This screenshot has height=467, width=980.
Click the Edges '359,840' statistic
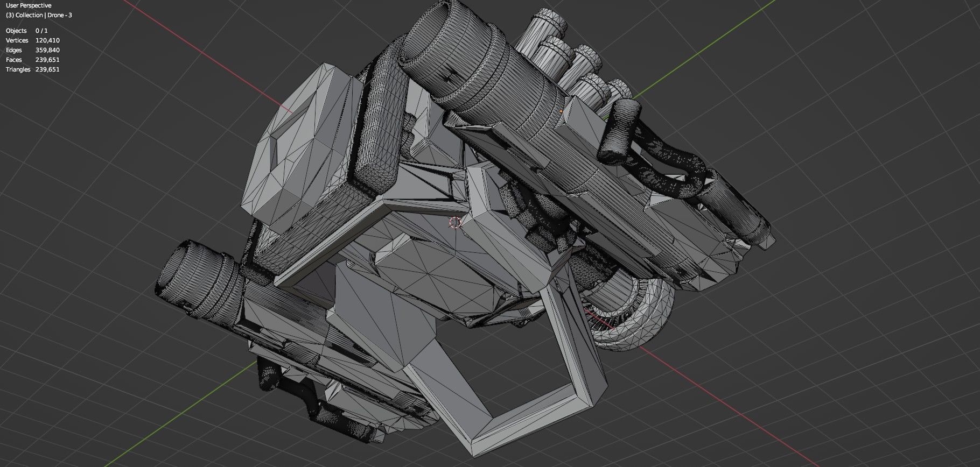[47, 50]
